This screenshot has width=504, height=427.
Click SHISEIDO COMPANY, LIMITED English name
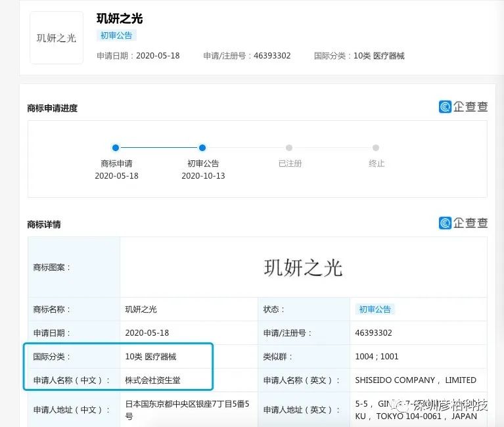415,380
